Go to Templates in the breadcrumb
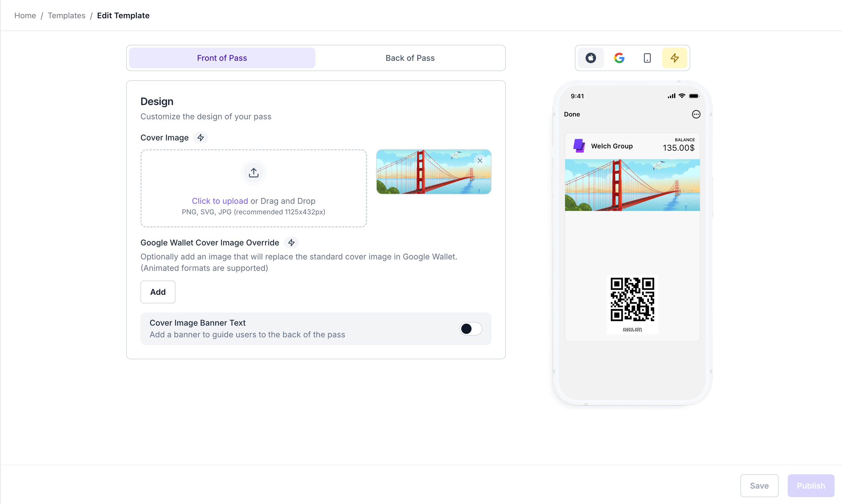The width and height of the screenshot is (842, 504). tap(66, 16)
